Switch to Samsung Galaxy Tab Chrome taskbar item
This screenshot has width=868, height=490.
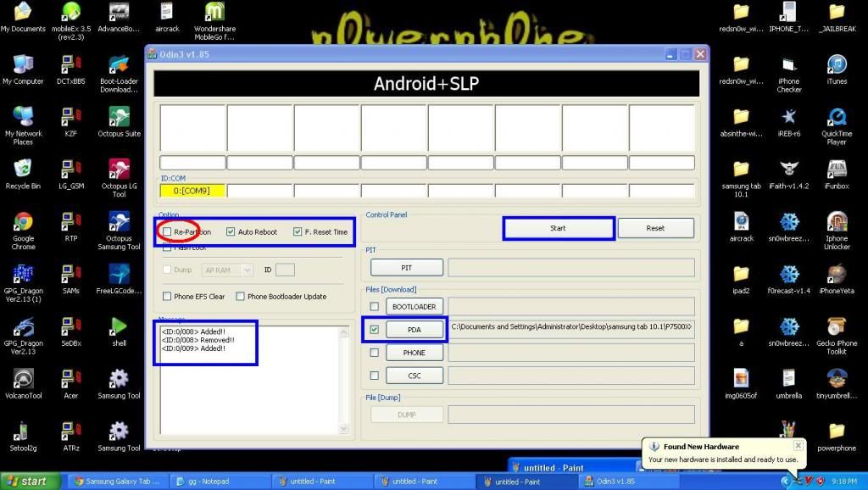coord(118,482)
